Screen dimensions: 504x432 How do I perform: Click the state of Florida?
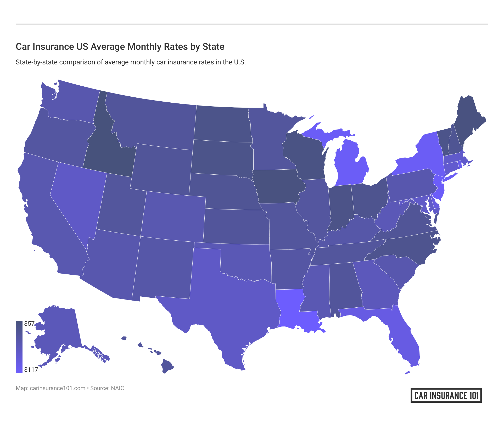click(408, 340)
